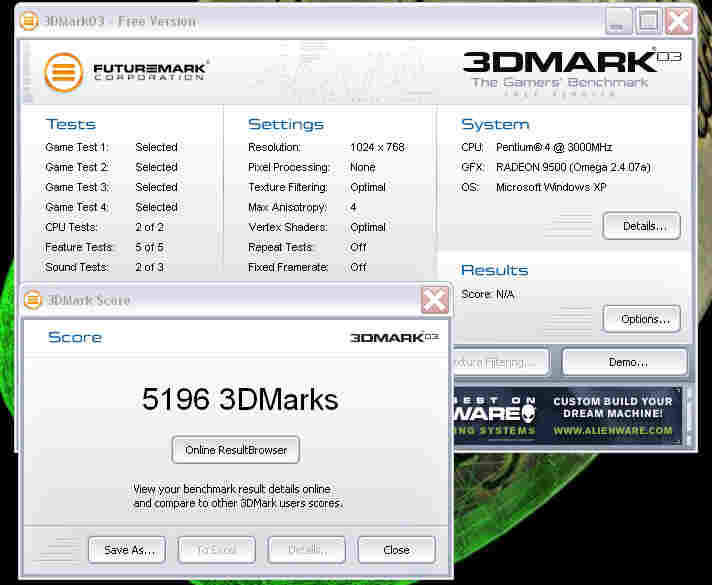Close the 3DMark03 main window

678,21
